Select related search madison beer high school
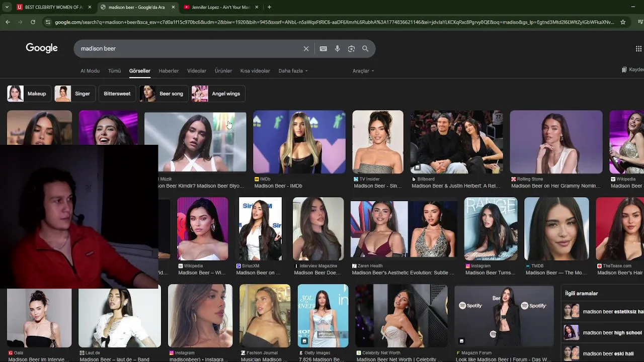Image resolution: width=644 pixels, height=362 pixels. point(603,332)
